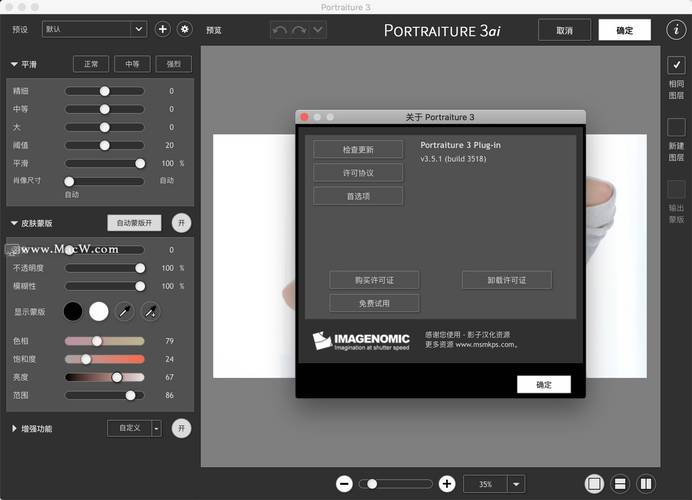Click the white mask color swatch

click(98, 311)
